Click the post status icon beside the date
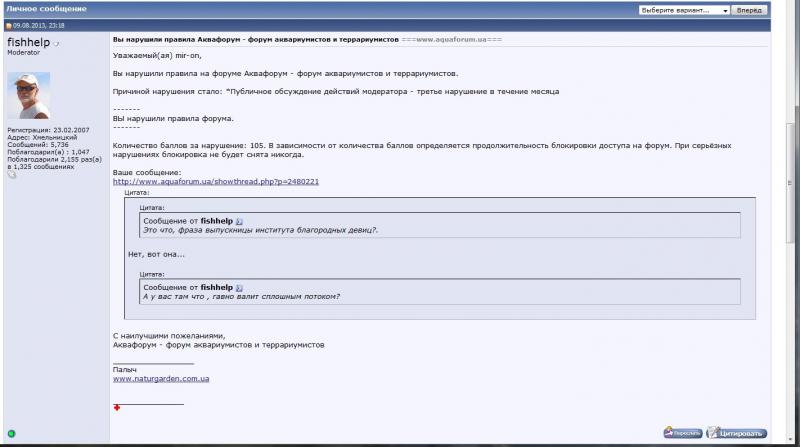800x447 pixels. point(9,24)
